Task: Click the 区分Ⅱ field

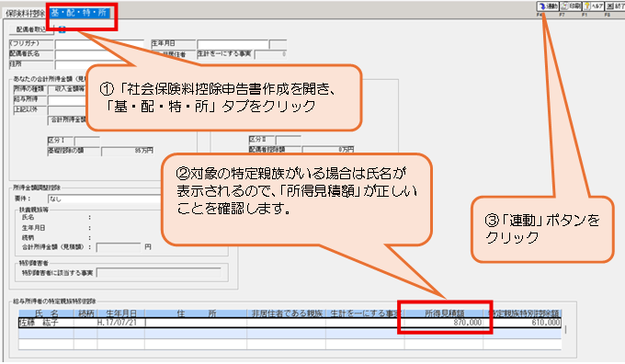Action: 289,140
